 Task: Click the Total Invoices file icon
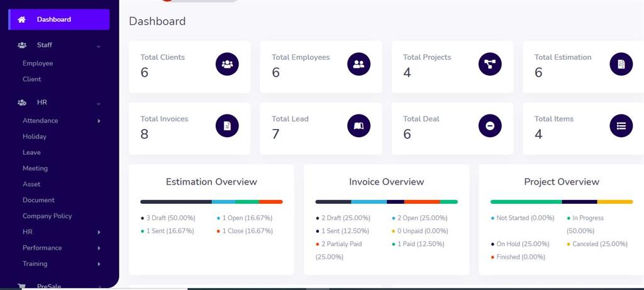(227, 126)
